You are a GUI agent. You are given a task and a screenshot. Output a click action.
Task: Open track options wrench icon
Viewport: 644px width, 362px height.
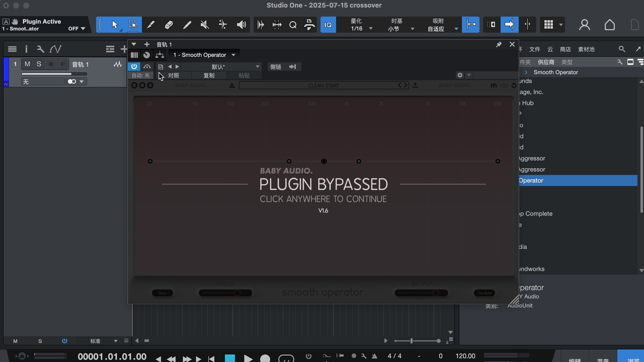point(40,49)
